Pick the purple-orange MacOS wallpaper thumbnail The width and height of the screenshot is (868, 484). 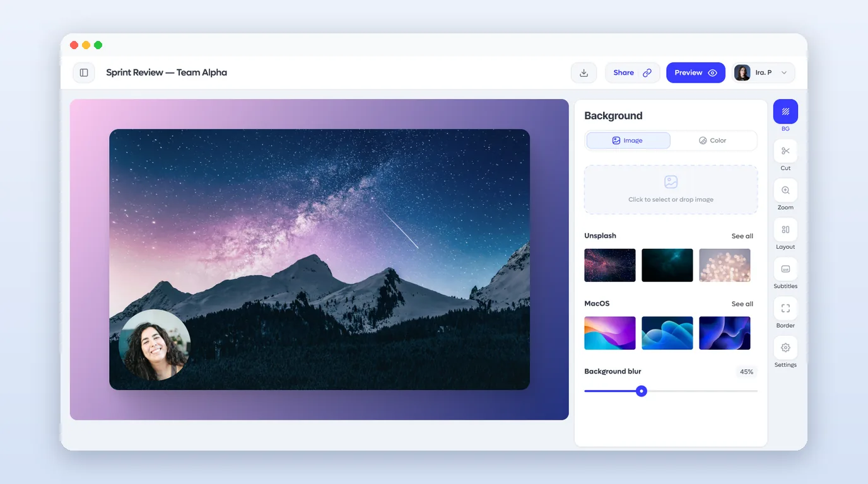point(610,333)
